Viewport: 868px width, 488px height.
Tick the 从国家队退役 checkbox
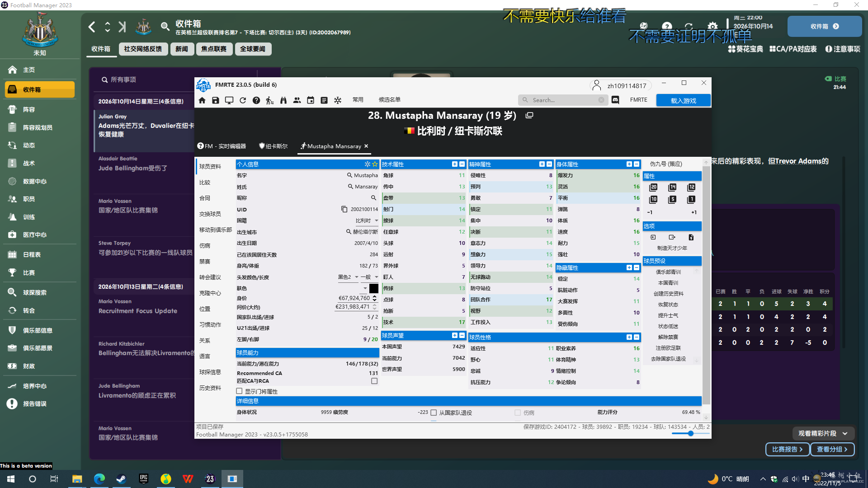point(434,413)
